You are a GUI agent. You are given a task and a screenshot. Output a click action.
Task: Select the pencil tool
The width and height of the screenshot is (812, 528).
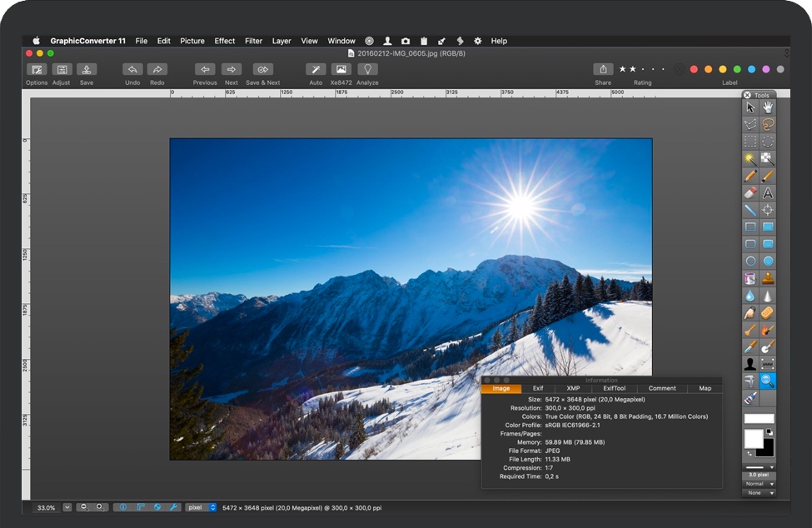[750, 176]
